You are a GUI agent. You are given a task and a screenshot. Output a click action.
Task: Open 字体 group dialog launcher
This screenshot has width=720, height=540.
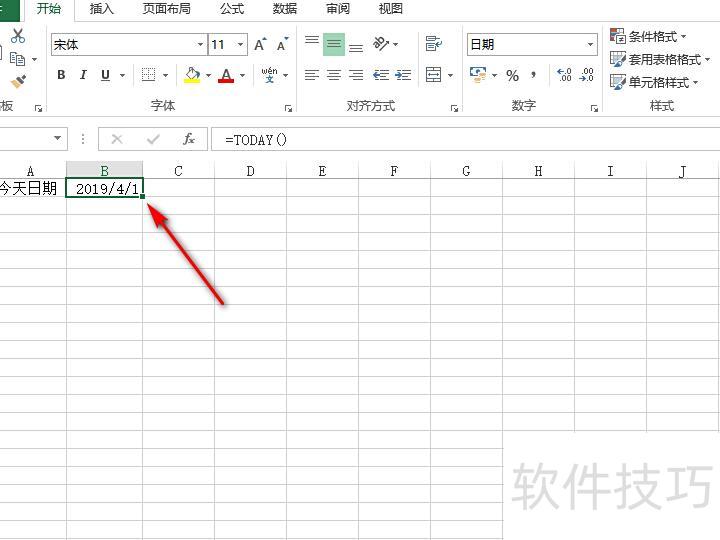(x=288, y=108)
